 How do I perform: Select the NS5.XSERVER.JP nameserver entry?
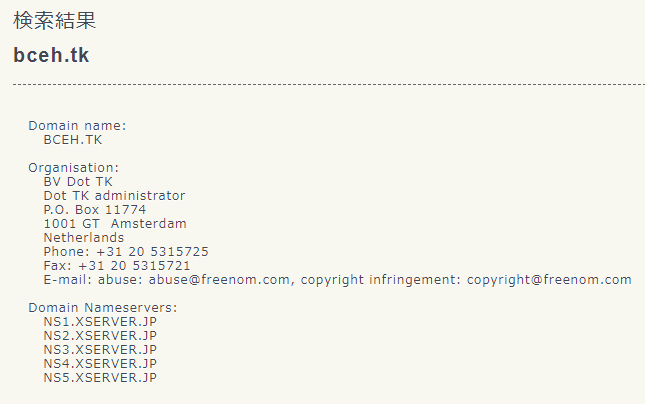click(100, 378)
